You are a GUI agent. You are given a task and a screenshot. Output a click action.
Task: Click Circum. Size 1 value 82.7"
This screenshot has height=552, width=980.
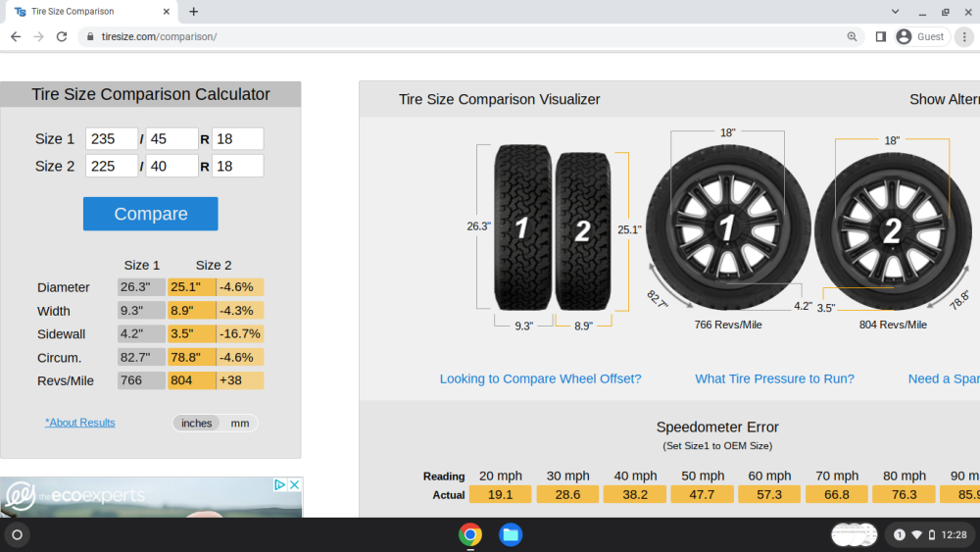coord(141,358)
